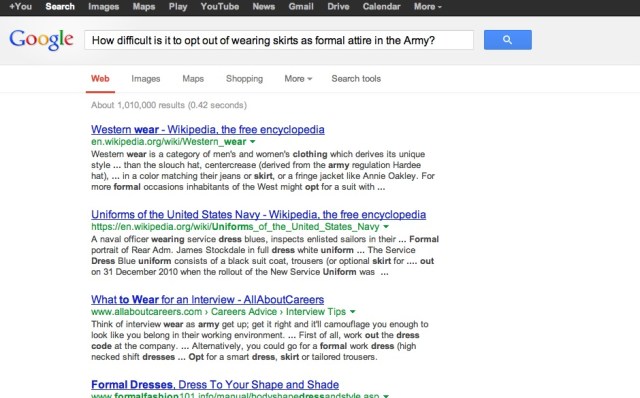Viewport: 640px width, 398px height.
Task: Open Play in the top bar
Action: tap(178, 7)
